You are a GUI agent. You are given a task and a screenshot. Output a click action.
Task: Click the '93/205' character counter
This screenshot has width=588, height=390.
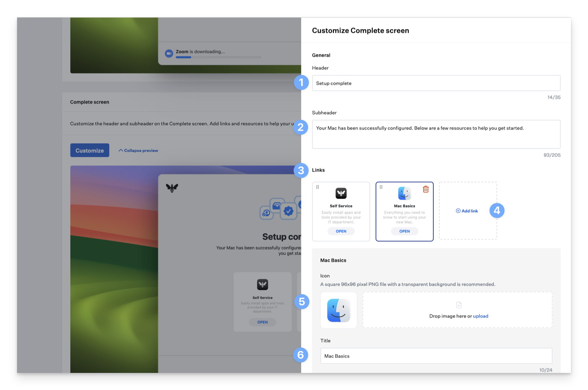(x=552, y=155)
